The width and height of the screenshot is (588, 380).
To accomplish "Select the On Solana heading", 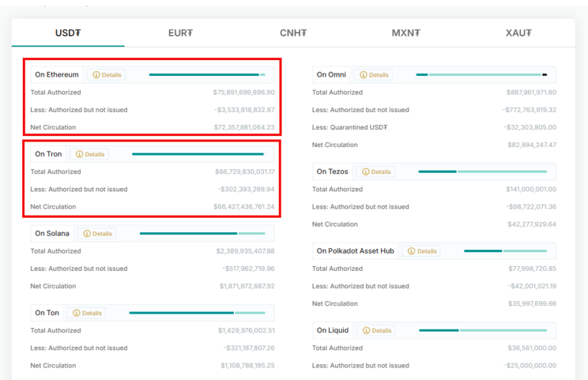I will click(x=52, y=234).
